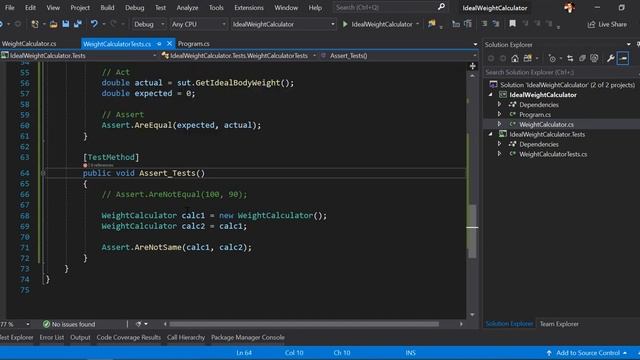Open the Team Explorer tab
Viewport: 640px width, 360px height.
[559, 324]
